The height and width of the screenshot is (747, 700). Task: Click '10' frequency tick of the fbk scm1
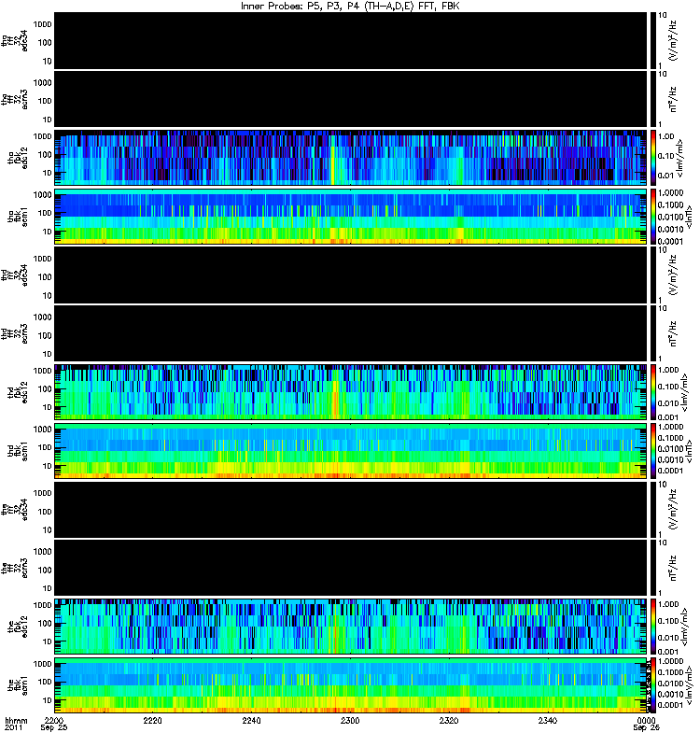click(48, 700)
